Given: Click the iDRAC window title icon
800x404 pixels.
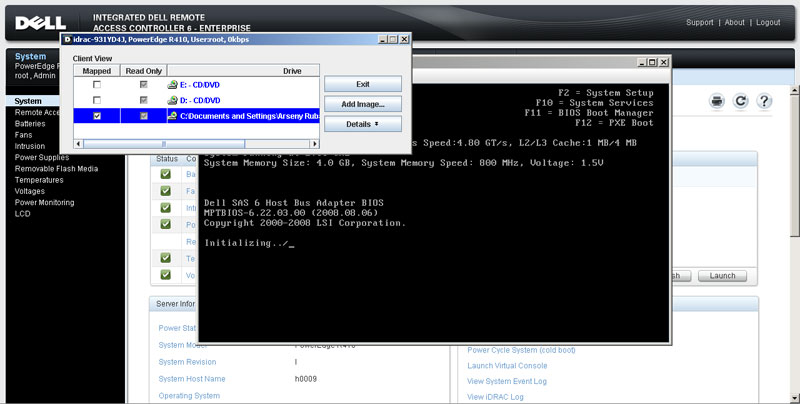Looking at the screenshot, I should 67,39.
